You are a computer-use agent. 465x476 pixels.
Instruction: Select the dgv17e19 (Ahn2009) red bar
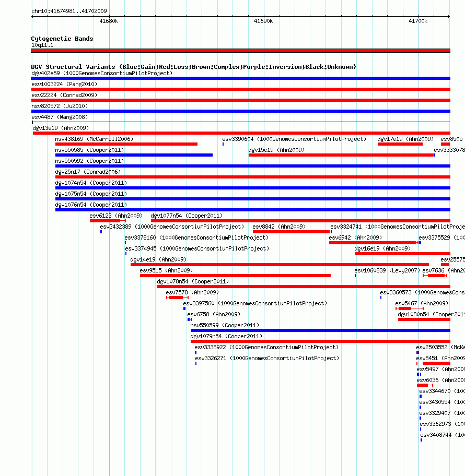pyautogui.click(x=400, y=144)
